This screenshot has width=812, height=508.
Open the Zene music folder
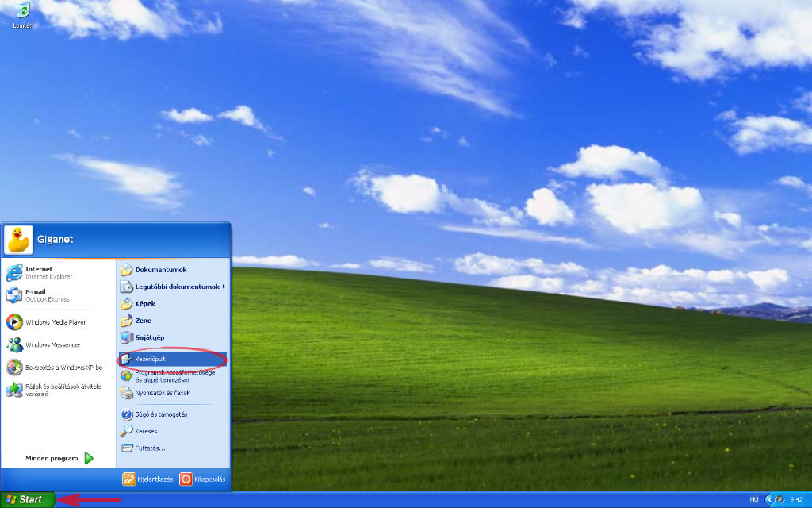(143, 321)
